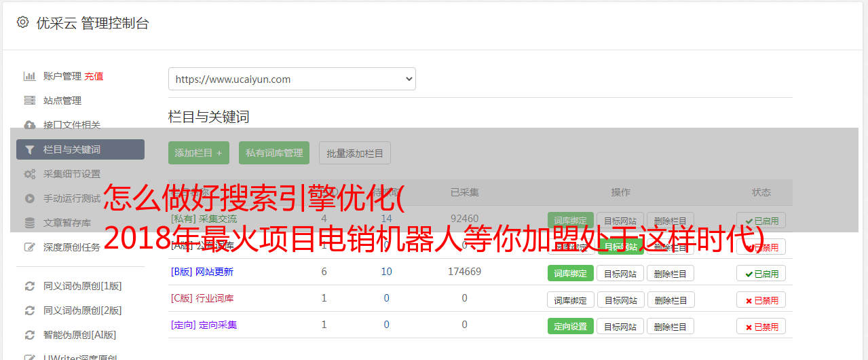
Task: Click the play icon for 手动运行测试
Action: [29, 198]
